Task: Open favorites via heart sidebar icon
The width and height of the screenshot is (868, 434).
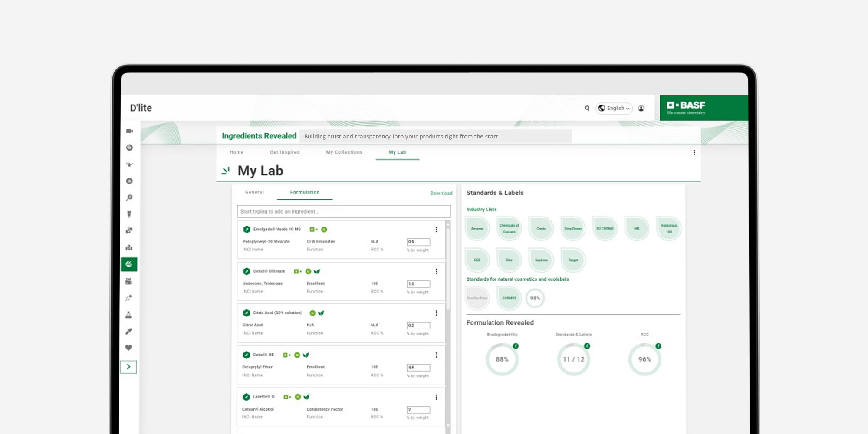Action: pos(128,348)
